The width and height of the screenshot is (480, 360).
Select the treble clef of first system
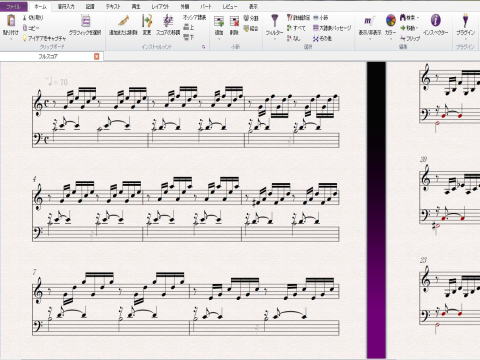[39, 104]
